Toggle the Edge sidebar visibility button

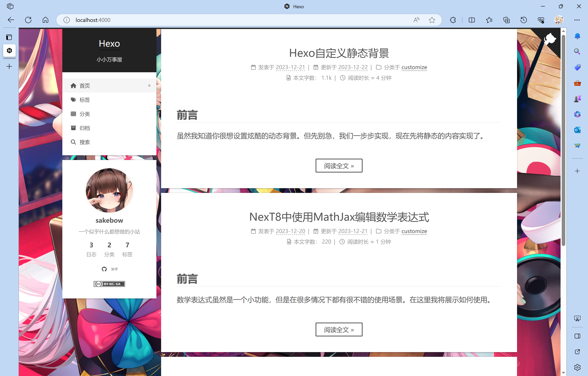577,336
